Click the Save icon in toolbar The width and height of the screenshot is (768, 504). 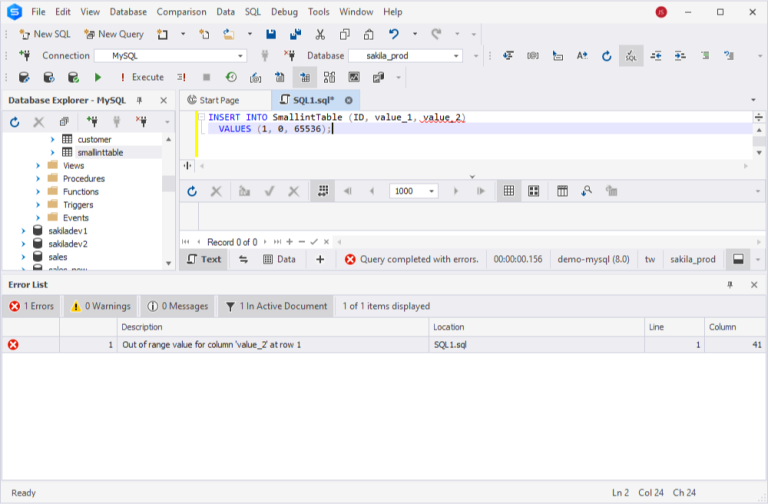point(271,34)
